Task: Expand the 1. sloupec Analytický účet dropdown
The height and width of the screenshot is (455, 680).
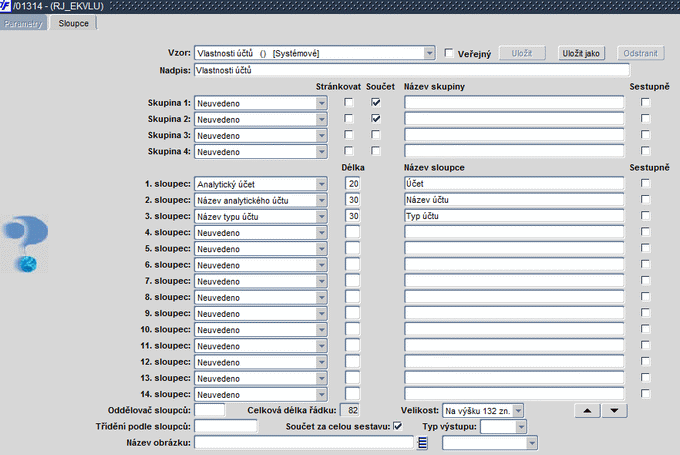Action: tap(321, 184)
